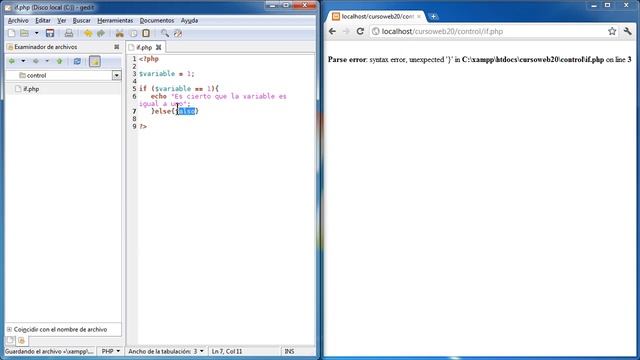The width and height of the screenshot is (640, 360).
Task: Redo the edit with the green arrow
Action: coord(100,33)
